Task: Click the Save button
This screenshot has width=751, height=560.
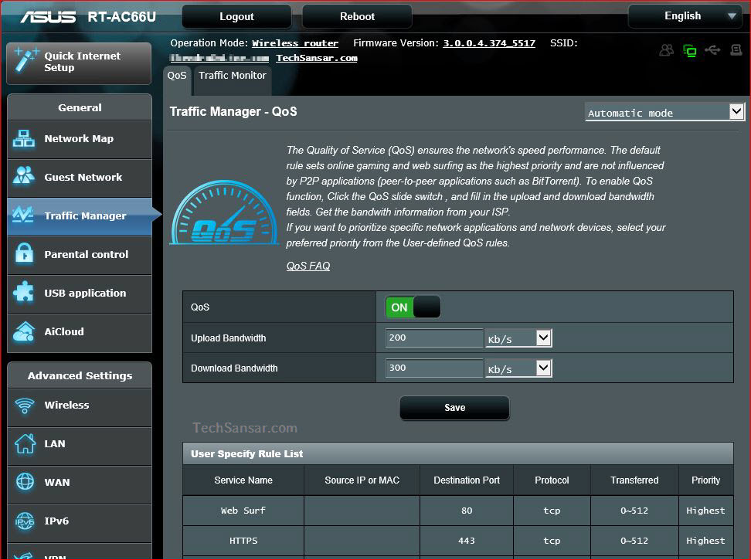Action: click(x=454, y=408)
